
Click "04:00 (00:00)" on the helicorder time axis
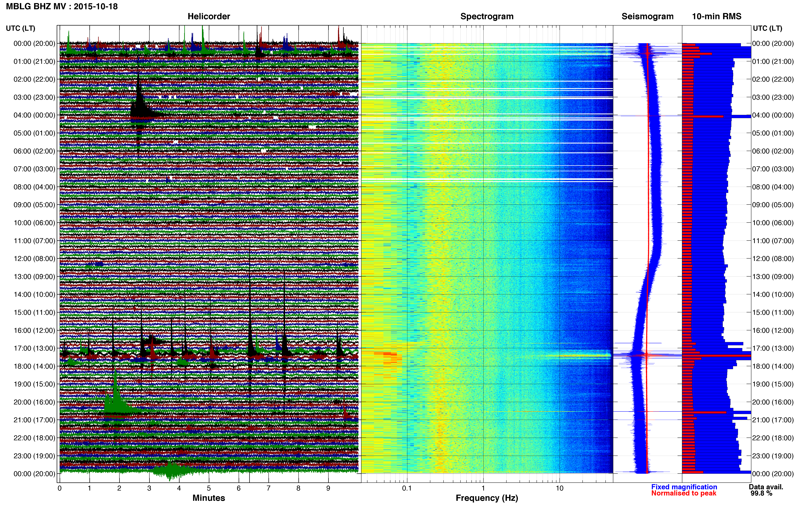coord(34,115)
